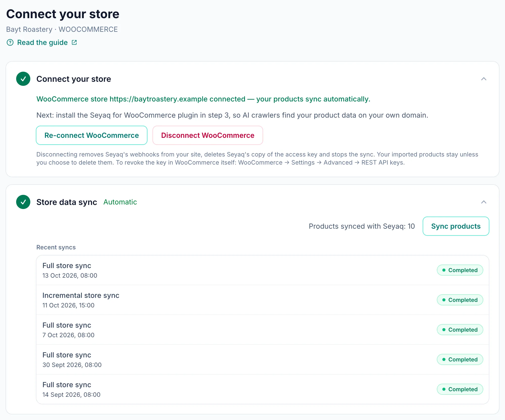Select the Full store sync row dated 7 Oct 2026

click(x=263, y=330)
